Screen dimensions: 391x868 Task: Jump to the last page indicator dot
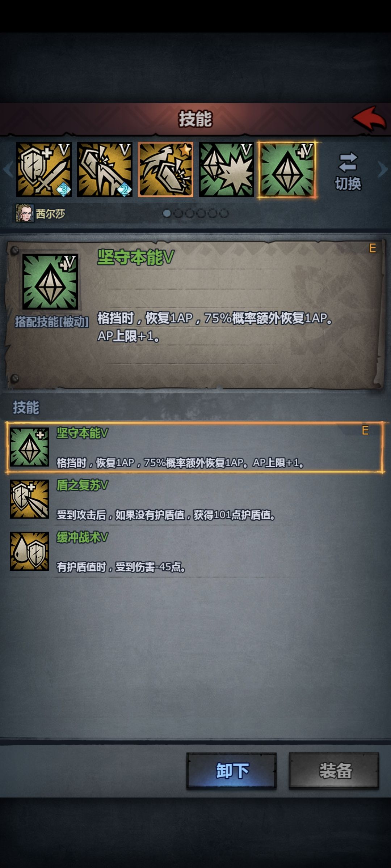tap(224, 213)
